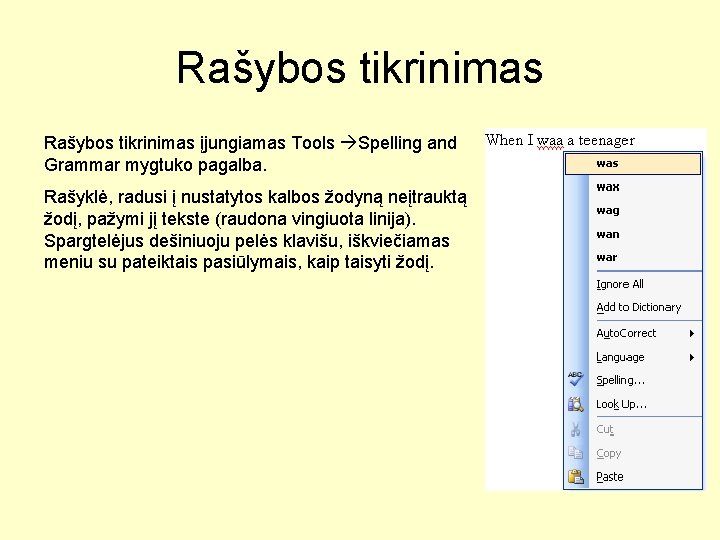
Task: Click the misspelled word 'waa'
Action: click(550, 141)
